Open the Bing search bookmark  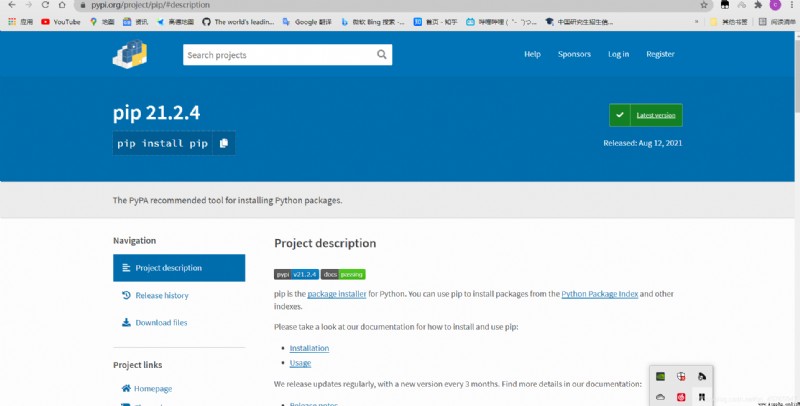coord(373,22)
